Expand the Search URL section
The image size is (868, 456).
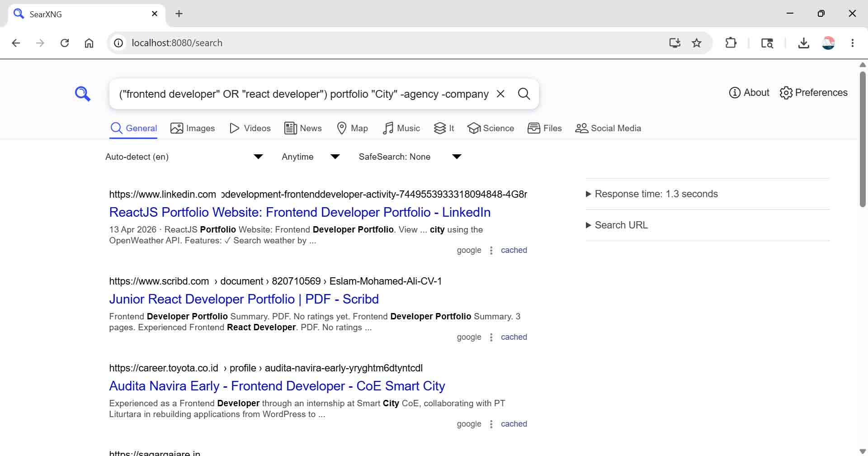coord(617,225)
